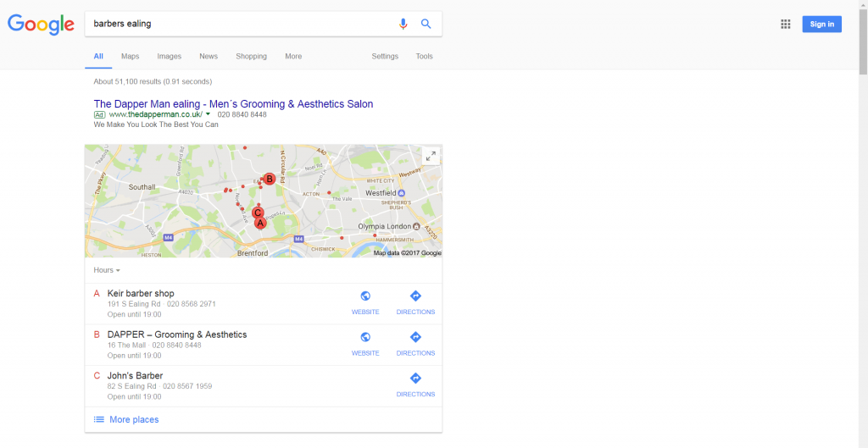
Task: Click the blue search magnifier icon
Action: pyautogui.click(x=426, y=24)
